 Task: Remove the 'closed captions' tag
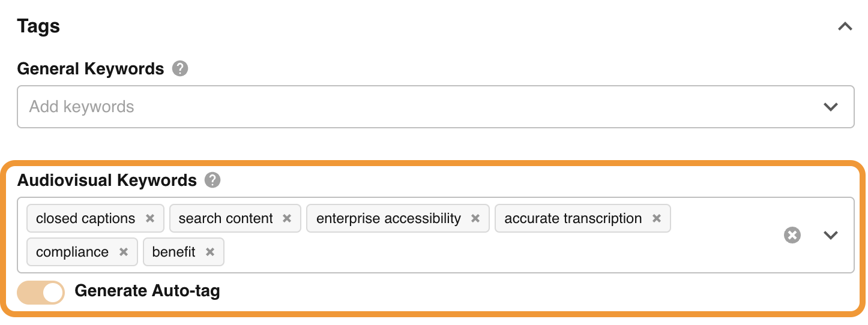[x=150, y=219]
